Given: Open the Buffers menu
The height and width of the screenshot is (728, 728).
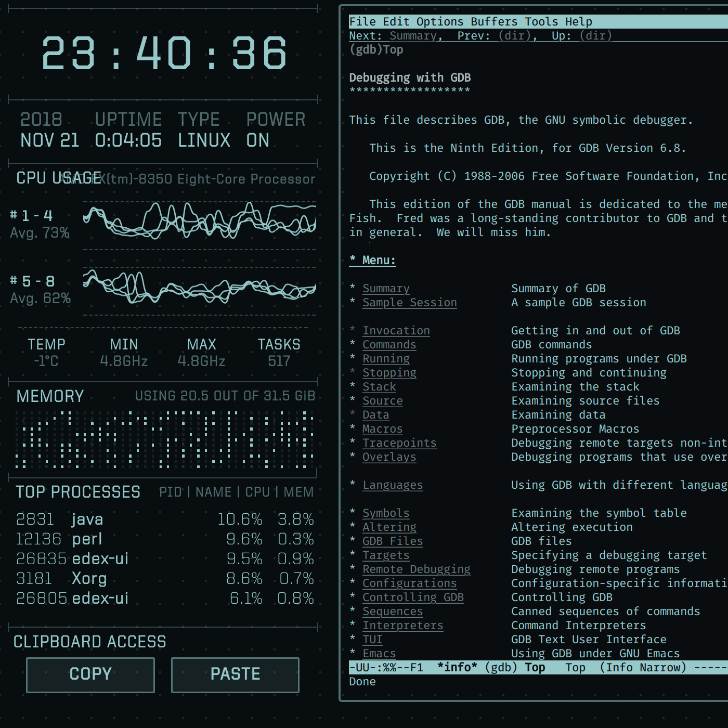Looking at the screenshot, I should (494, 22).
